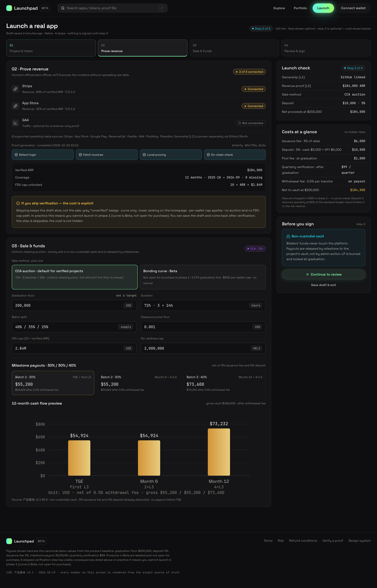The height and width of the screenshot is (588, 377).
Task: Click the GA4 chart icon
Action: coord(15,123)
